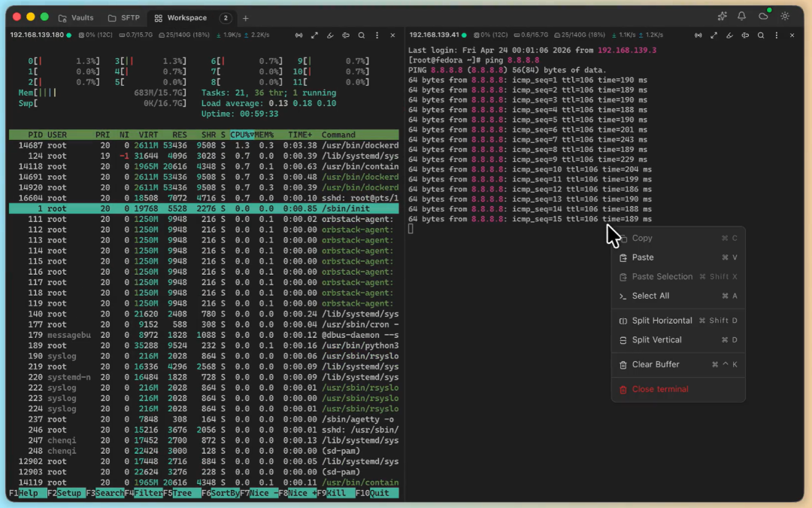Select process 16604 sshd: root@pts row
The image size is (812, 508).
click(x=204, y=198)
